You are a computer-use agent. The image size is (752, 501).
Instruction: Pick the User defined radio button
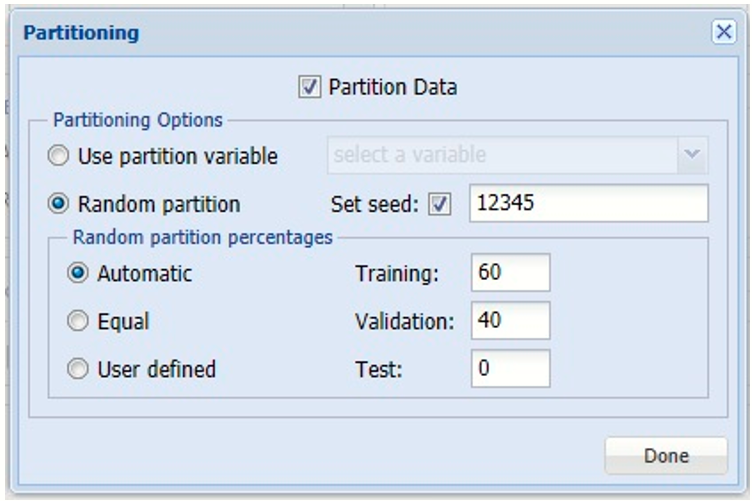(x=78, y=369)
